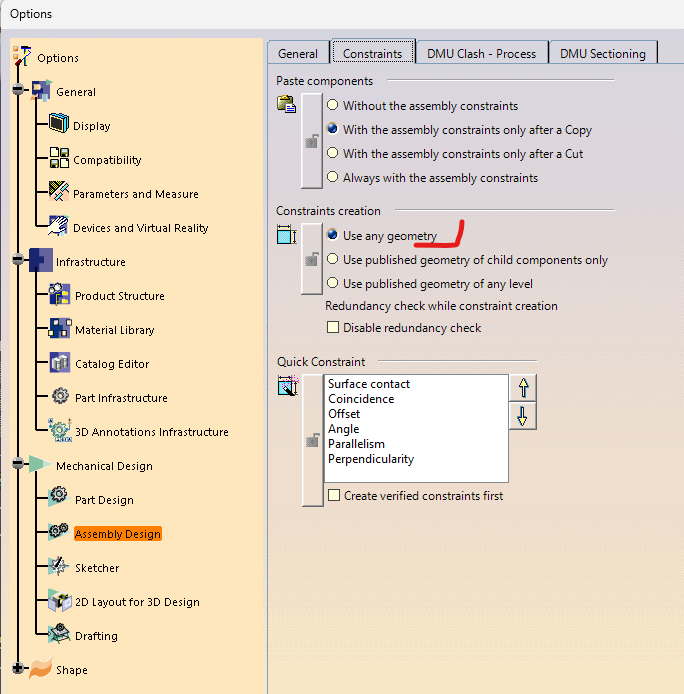The height and width of the screenshot is (694, 684).
Task: Select the Compatibility icon in the tree
Action: (59, 159)
